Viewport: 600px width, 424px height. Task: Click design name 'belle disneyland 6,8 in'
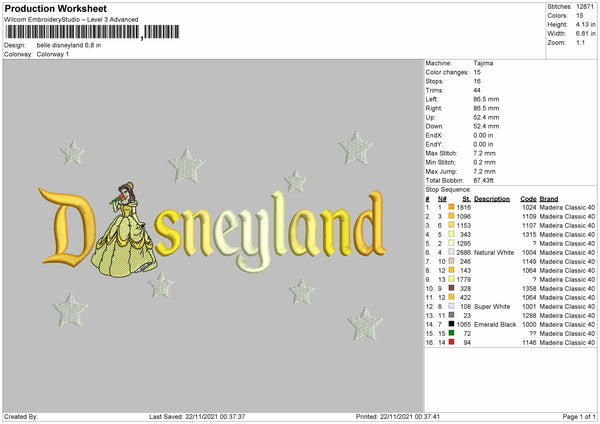tap(69, 45)
